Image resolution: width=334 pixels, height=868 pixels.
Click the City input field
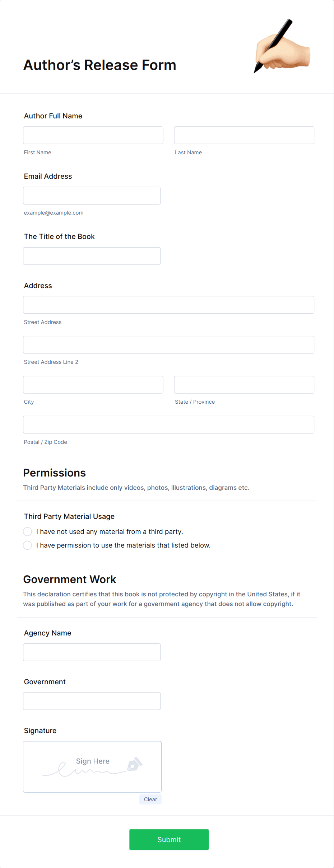[x=93, y=384]
